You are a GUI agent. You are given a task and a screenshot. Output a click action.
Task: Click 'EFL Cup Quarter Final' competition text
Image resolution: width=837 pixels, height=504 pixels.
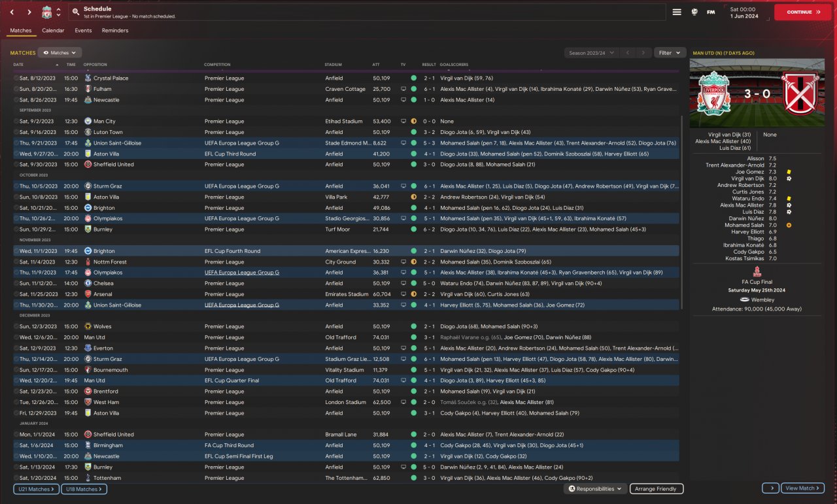[x=231, y=380]
